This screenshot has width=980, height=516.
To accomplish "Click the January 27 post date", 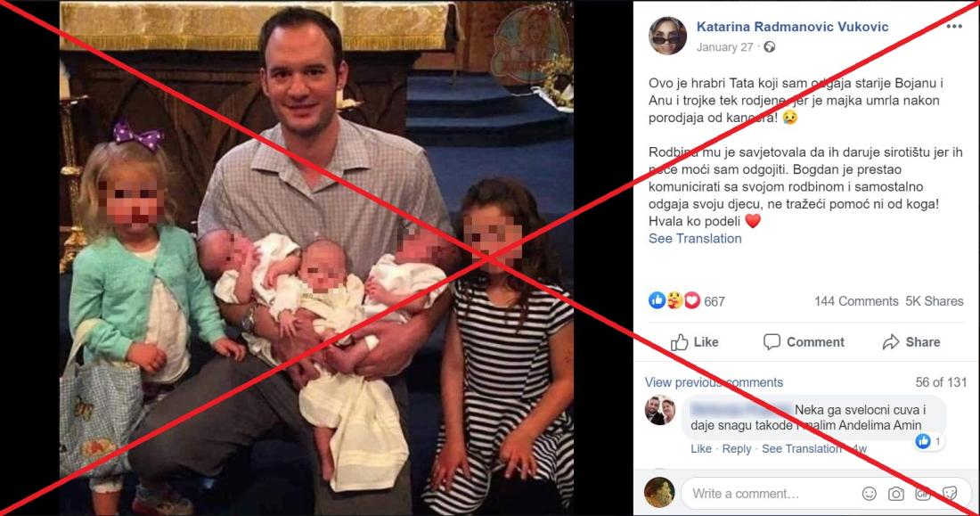I will click(x=724, y=47).
